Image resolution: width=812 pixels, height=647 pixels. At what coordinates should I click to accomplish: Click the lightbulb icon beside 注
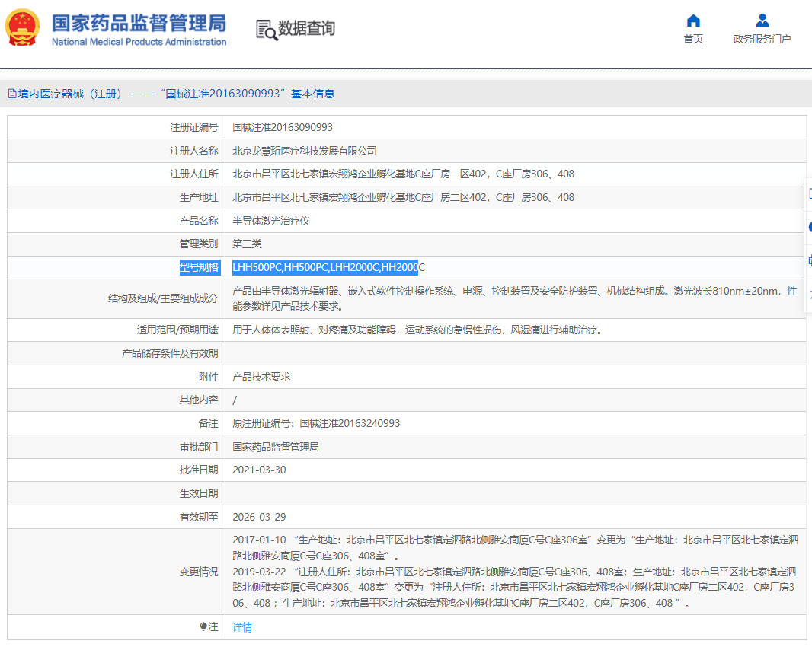point(203,626)
